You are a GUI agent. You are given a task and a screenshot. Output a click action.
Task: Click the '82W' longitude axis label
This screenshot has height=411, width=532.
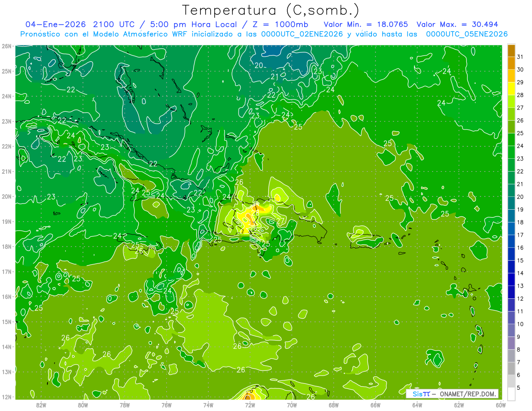(41, 404)
